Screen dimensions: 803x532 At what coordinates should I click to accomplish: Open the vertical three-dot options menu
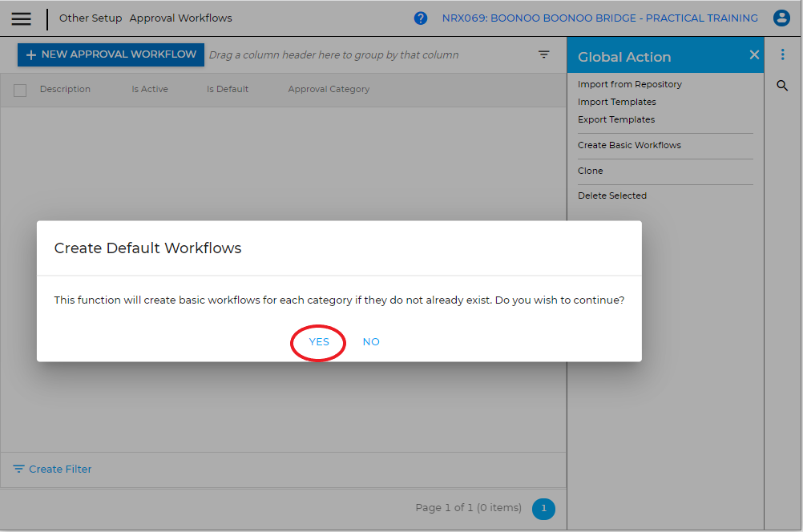pyautogui.click(x=783, y=55)
